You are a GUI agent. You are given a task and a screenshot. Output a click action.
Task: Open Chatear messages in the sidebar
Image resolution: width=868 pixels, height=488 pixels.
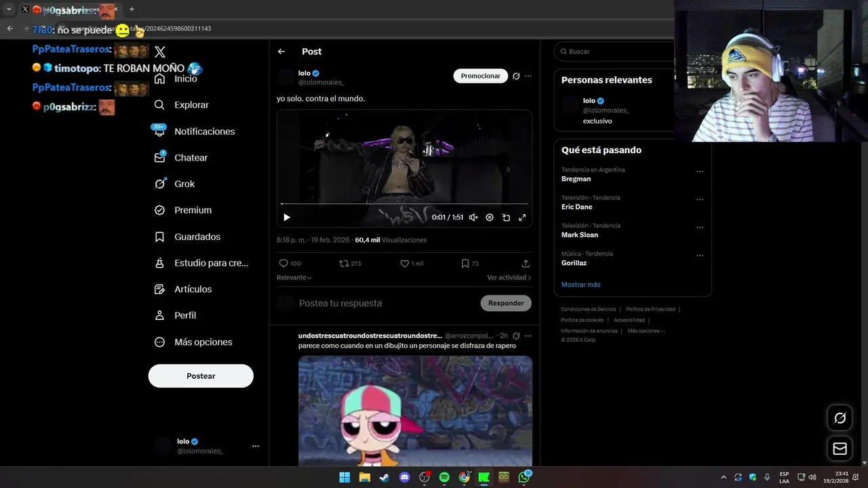pyautogui.click(x=180, y=157)
